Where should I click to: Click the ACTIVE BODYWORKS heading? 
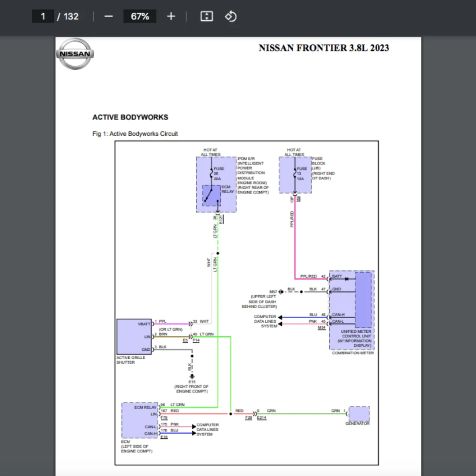(x=130, y=117)
